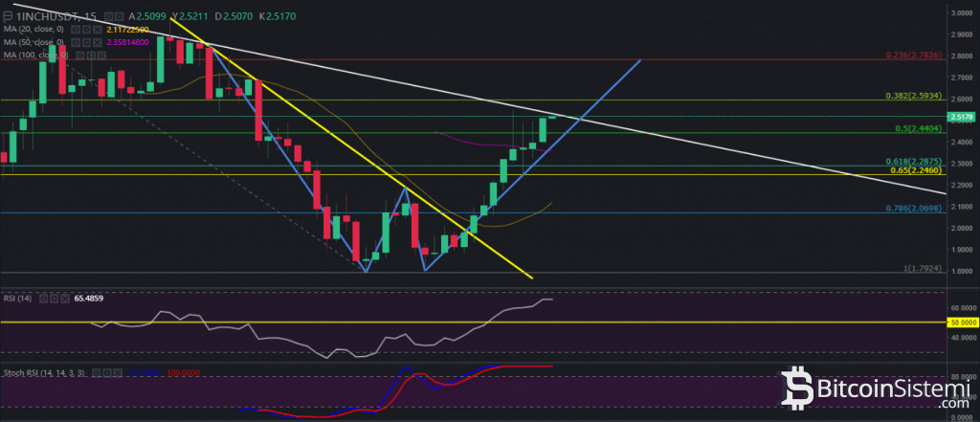This screenshot has width=980, height=422.
Task: Open RSI (14) settings icon
Action: [54, 300]
